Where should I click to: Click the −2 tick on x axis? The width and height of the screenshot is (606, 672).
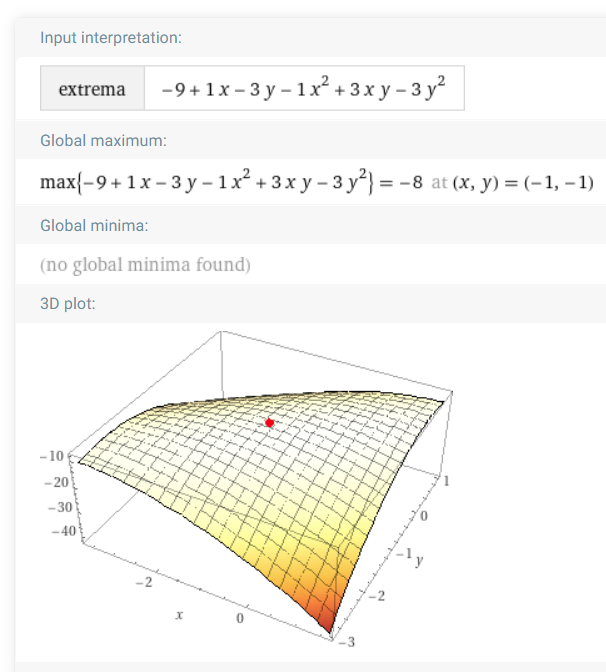[x=144, y=582]
